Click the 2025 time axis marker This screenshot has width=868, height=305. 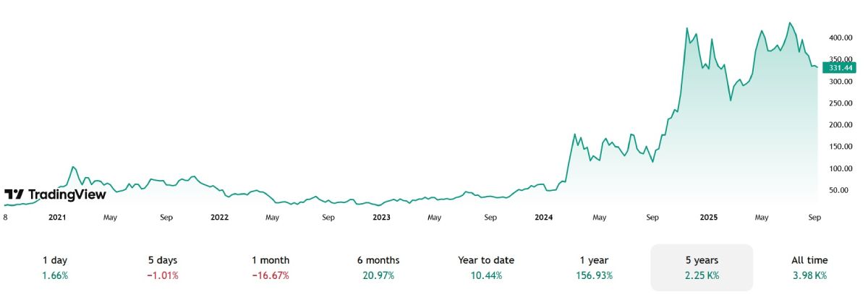[x=706, y=217]
